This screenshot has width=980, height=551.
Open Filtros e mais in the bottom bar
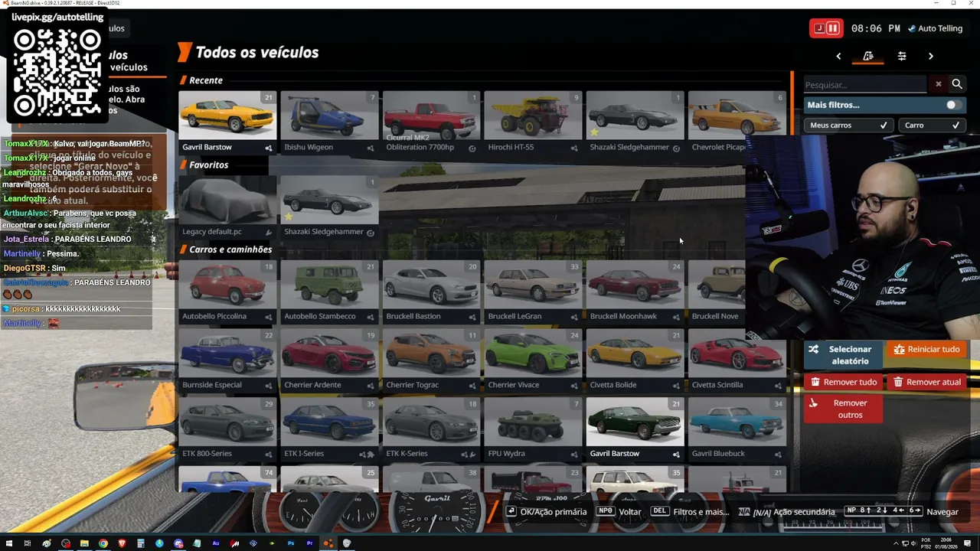[x=690, y=512]
